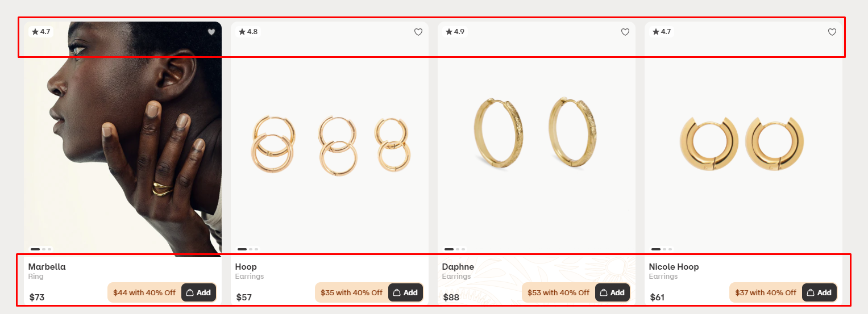Open the Daphne product title link
Viewport: 868px width, 314px height.
458,267
